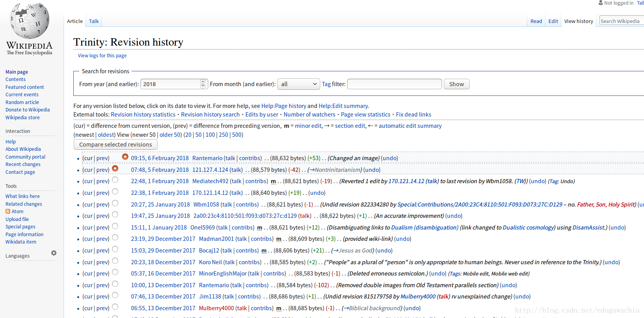
Task: Open Fix dead links tool
Action: (x=413, y=115)
